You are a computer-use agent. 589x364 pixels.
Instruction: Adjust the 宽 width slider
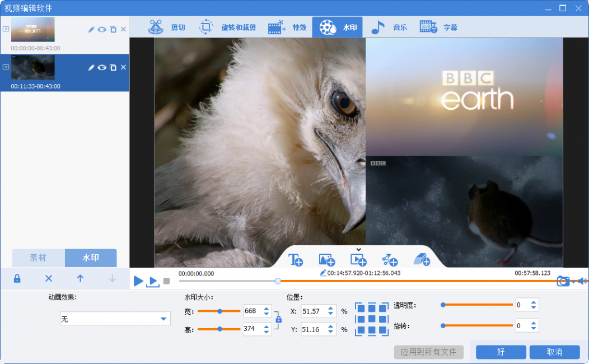[219, 311]
